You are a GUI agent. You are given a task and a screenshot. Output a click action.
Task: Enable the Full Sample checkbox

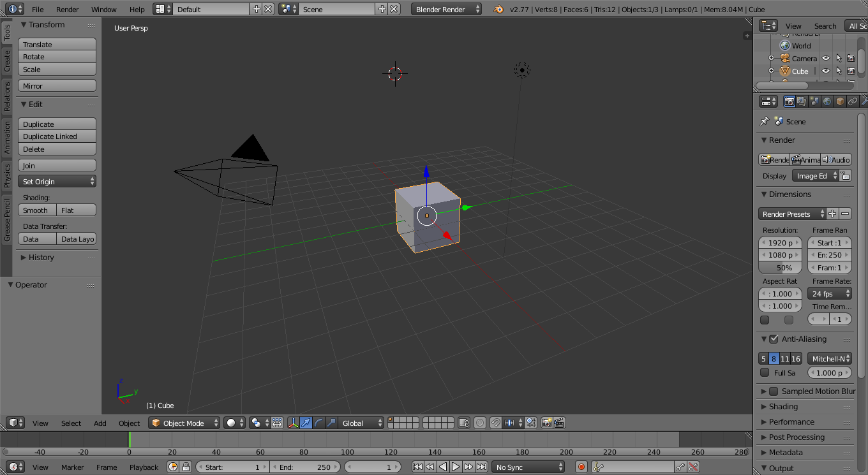click(x=765, y=372)
